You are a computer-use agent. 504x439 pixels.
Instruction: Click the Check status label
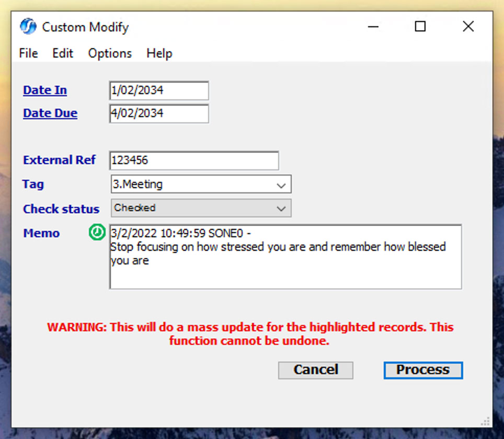point(61,209)
